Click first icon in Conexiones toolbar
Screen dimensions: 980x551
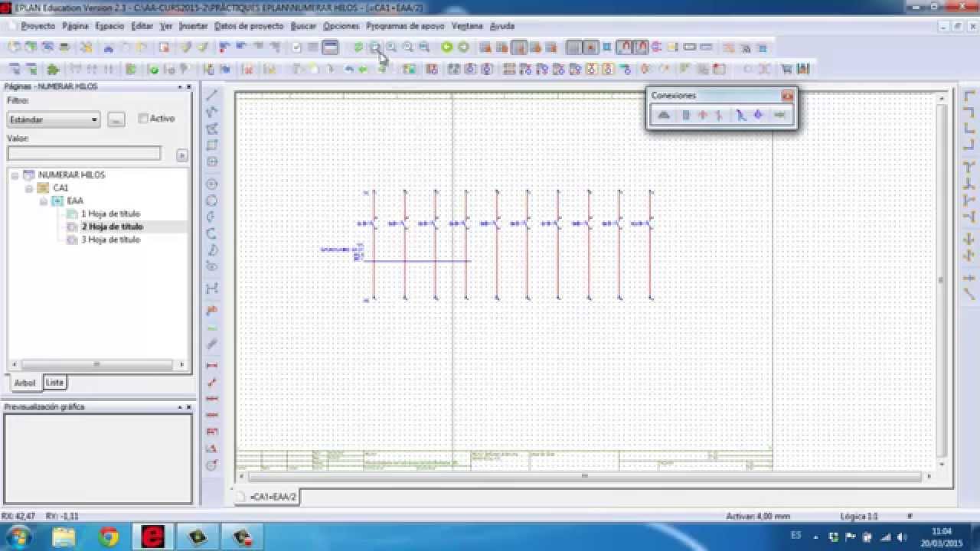click(x=664, y=116)
